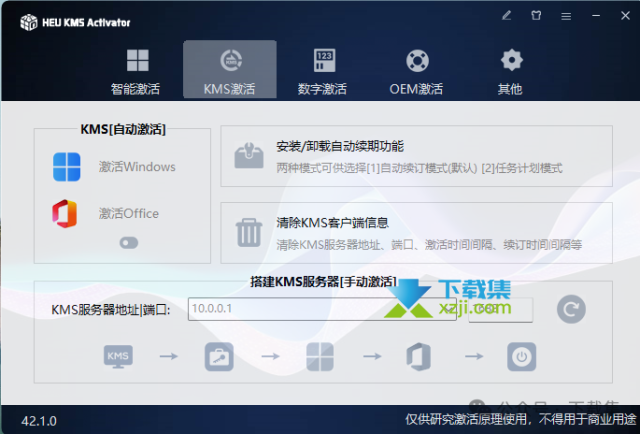Click the gray Windows step icon

(320, 356)
